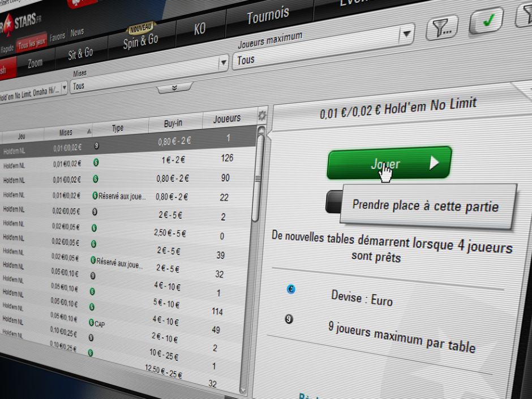Image resolution: width=532 pixels, height=399 pixels.
Task: Open the News section
Action: (77, 33)
